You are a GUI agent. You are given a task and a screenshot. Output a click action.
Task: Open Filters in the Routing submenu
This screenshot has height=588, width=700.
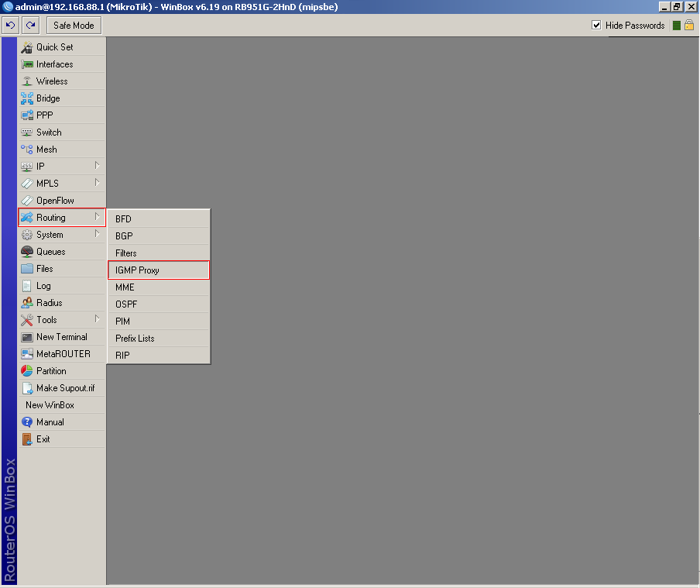[x=159, y=253]
